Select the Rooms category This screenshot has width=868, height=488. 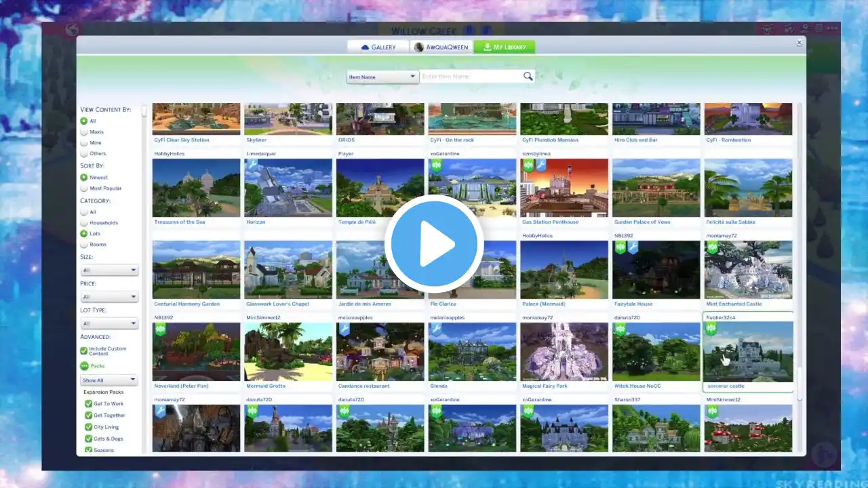tap(84, 245)
